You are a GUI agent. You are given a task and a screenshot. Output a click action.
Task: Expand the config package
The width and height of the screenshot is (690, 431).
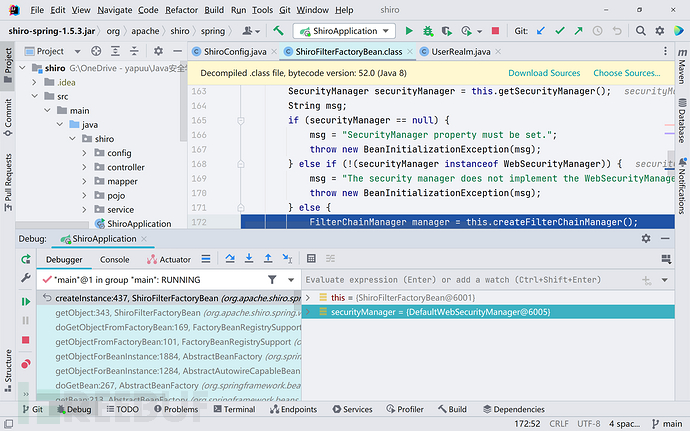click(x=84, y=153)
